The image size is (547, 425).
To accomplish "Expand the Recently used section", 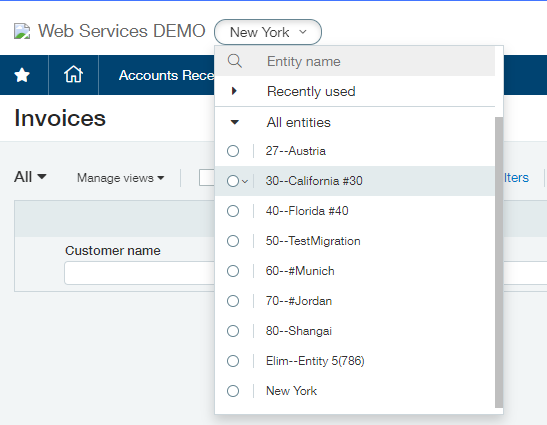I will tap(234, 91).
